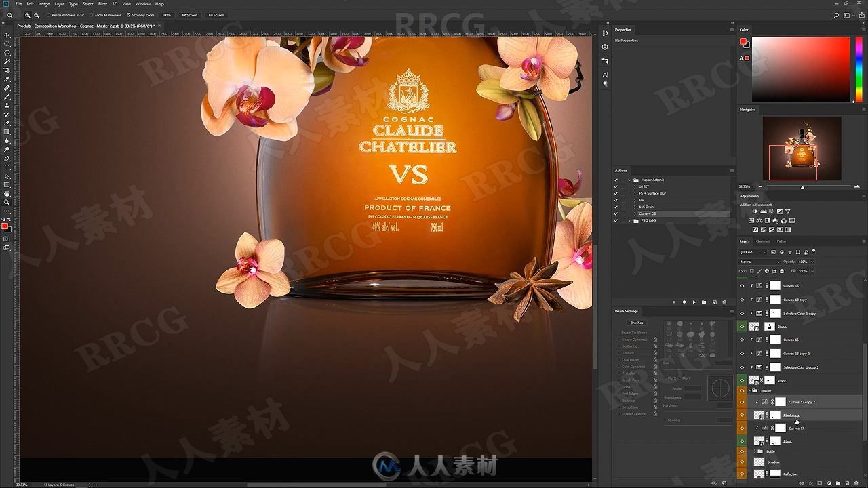Expand the Clone + DB action
The image size is (868, 488).
click(x=635, y=213)
